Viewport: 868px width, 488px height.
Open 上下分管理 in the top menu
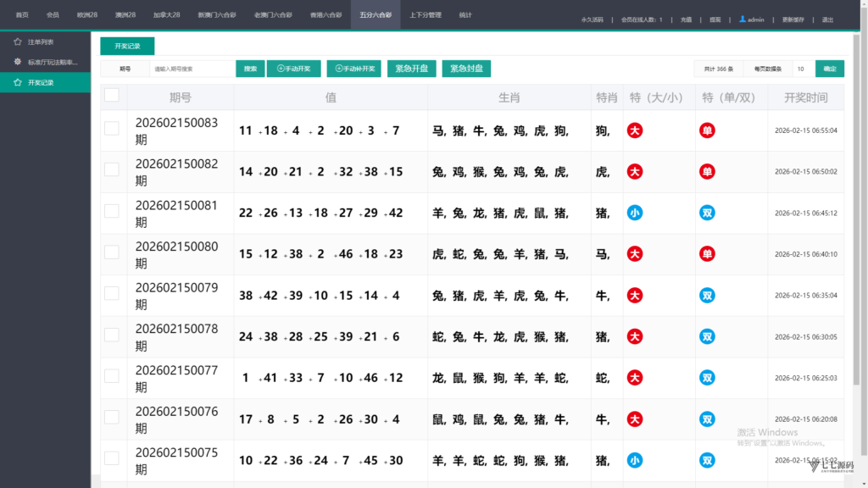point(425,15)
